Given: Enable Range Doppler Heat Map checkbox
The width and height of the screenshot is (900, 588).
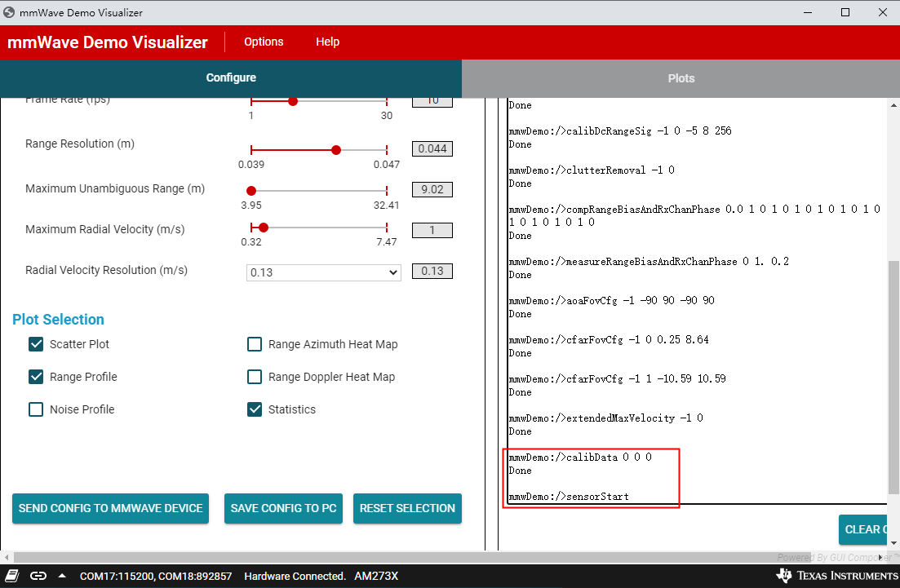Looking at the screenshot, I should click(255, 377).
